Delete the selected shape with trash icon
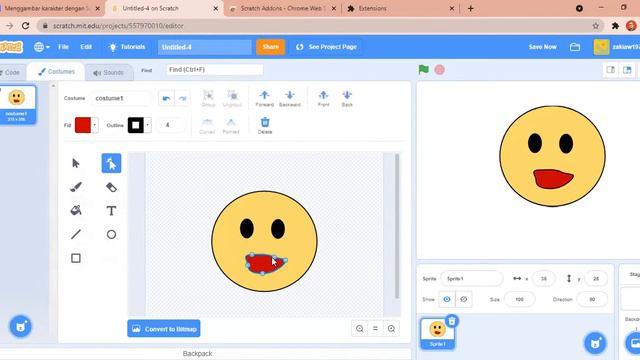 265,126
